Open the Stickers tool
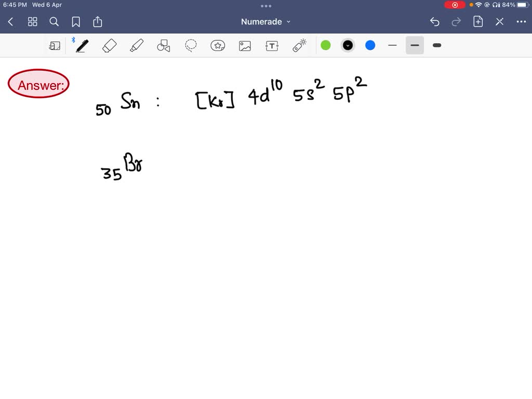532x399 pixels. 218,45
